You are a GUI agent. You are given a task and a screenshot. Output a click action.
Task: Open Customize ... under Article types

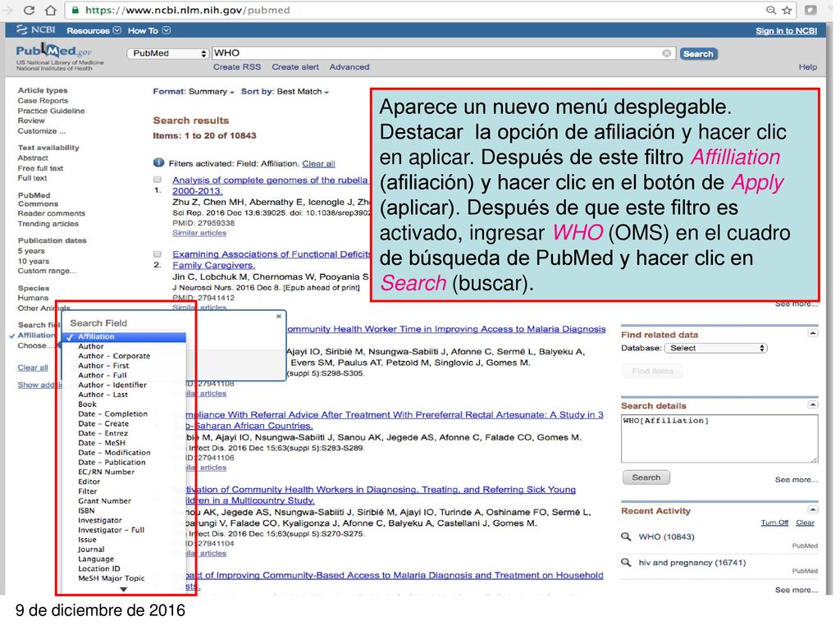(x=42, y=131)
